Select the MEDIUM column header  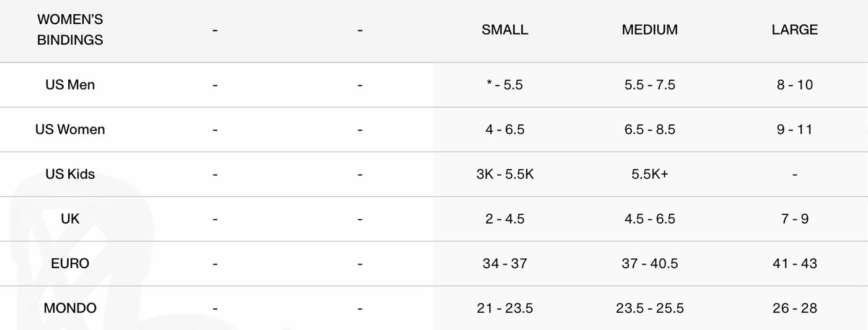pyautogui.click(x=650, y=30)
